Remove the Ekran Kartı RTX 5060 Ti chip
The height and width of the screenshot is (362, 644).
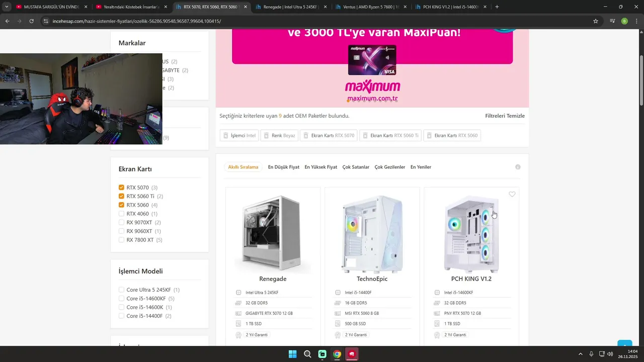[390, 136]
